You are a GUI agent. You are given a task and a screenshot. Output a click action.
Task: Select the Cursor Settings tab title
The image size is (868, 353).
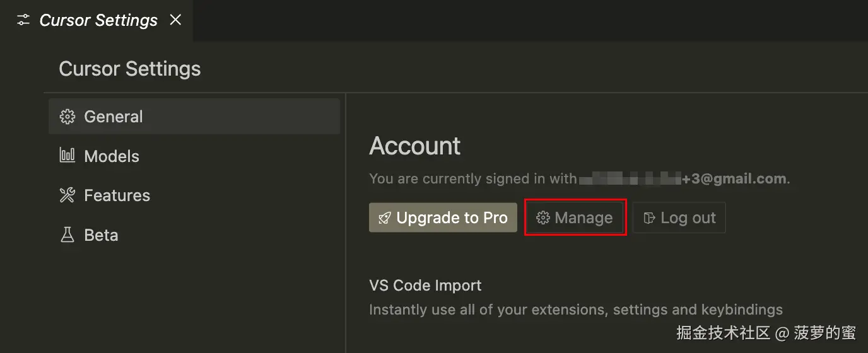click(98, 20)
